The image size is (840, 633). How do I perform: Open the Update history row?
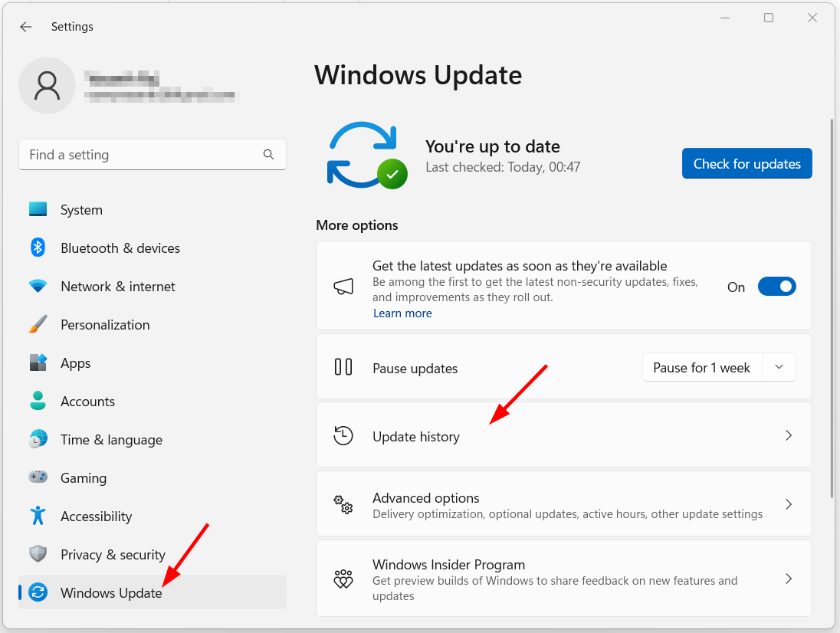(x=563, y=435)
